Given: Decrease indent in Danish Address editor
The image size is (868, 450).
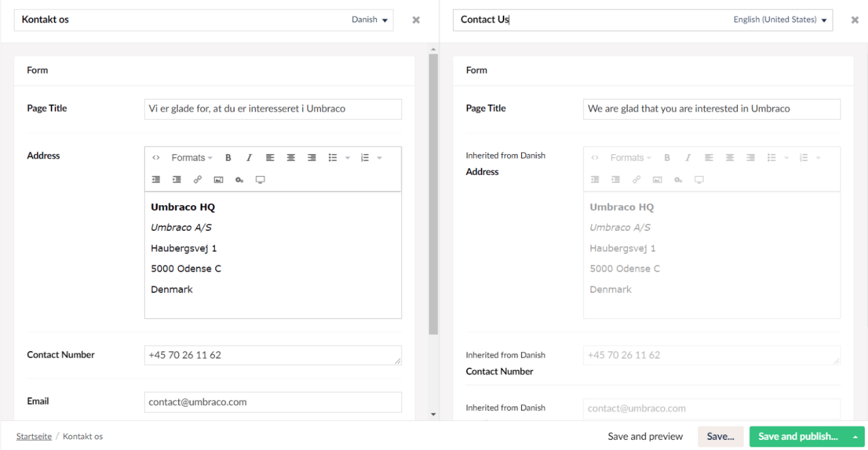Looking at the screenshot, I should pyautogui.click(x=156, y=179).
